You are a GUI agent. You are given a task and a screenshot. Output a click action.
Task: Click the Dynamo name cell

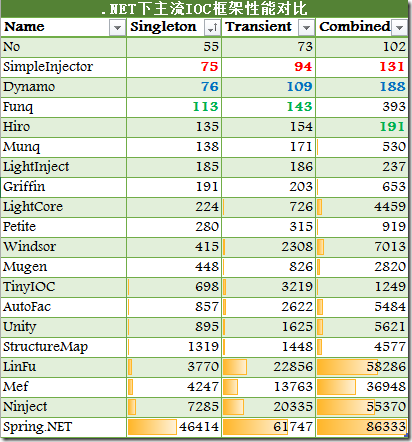click(x=64, y=87)
